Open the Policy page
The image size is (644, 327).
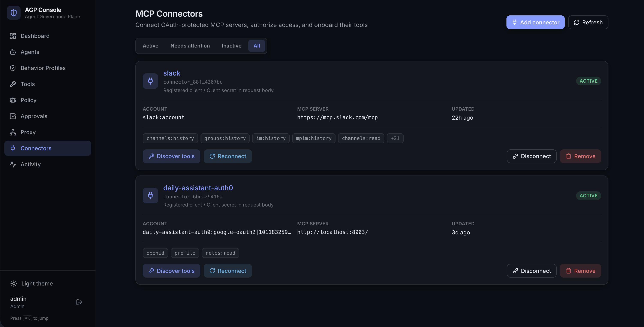point(48,100)
